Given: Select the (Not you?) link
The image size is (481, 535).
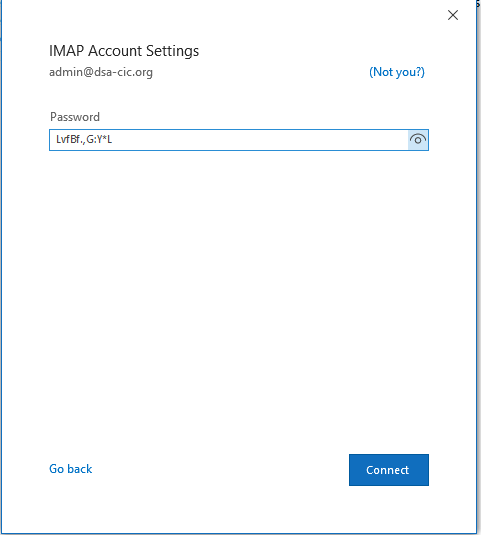Looking at the screenshot, I should [397, 72].
